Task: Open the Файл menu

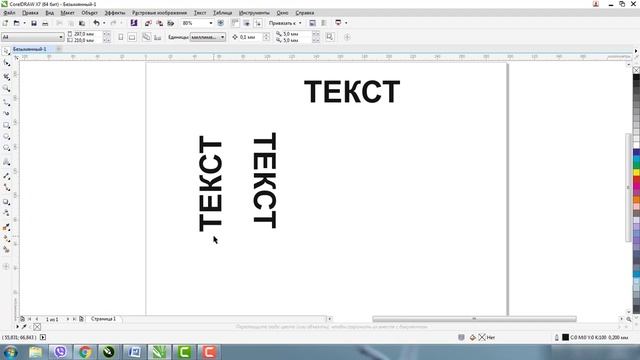Action: pos(9,13)
